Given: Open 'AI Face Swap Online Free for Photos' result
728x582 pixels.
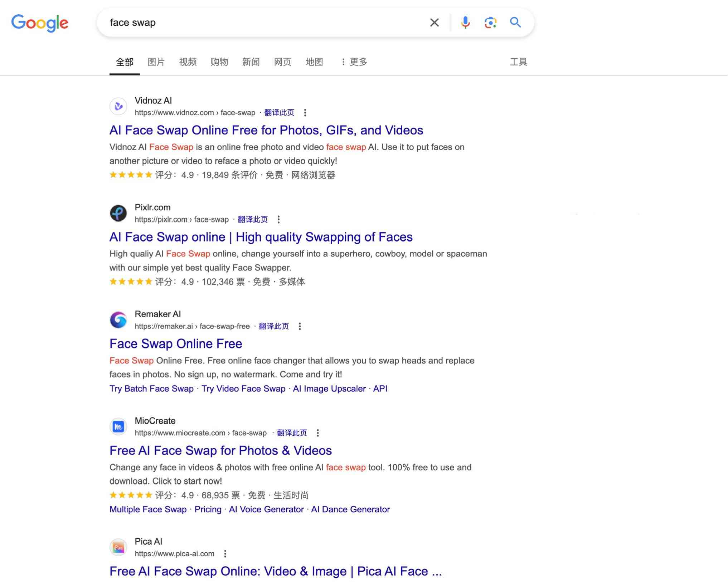Looking at the screenshot, I should point(266,130).
